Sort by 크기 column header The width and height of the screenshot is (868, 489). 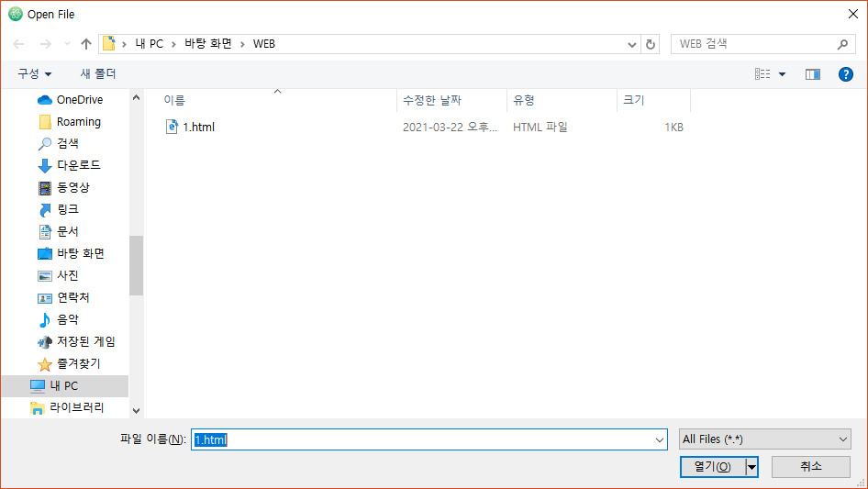[654, 100]
